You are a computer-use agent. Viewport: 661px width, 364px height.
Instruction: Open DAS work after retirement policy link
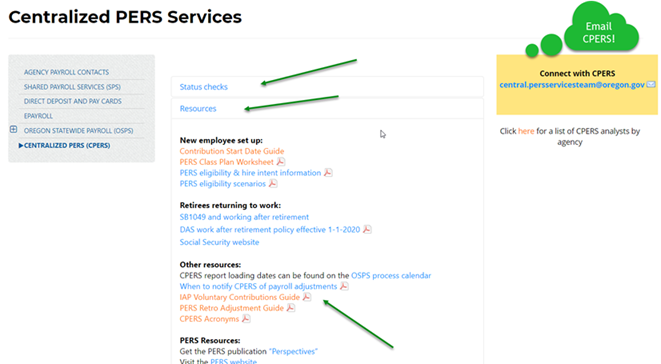click(270, 229)
